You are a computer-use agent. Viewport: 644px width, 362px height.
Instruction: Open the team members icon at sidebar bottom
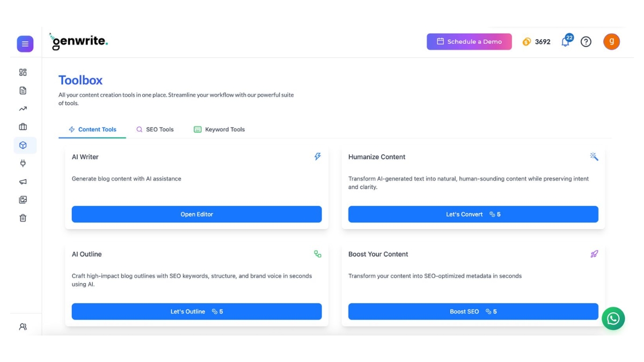point(23,326)
